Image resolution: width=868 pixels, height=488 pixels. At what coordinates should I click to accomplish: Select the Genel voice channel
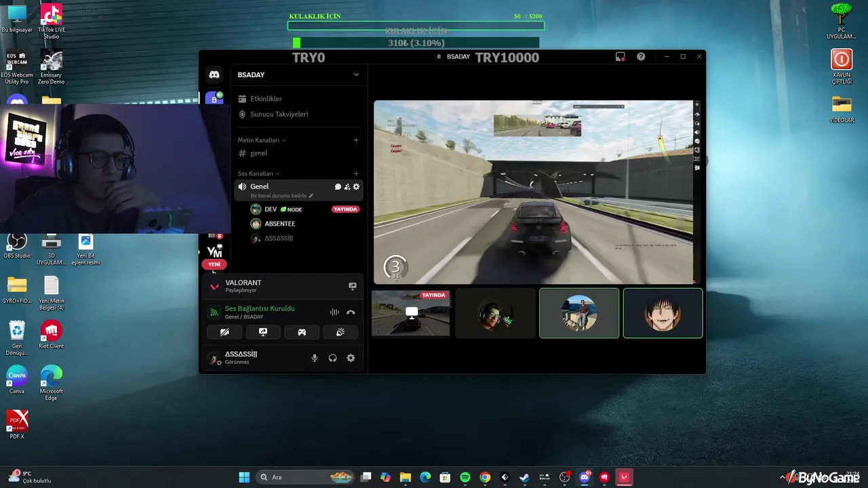coord(260,186)
